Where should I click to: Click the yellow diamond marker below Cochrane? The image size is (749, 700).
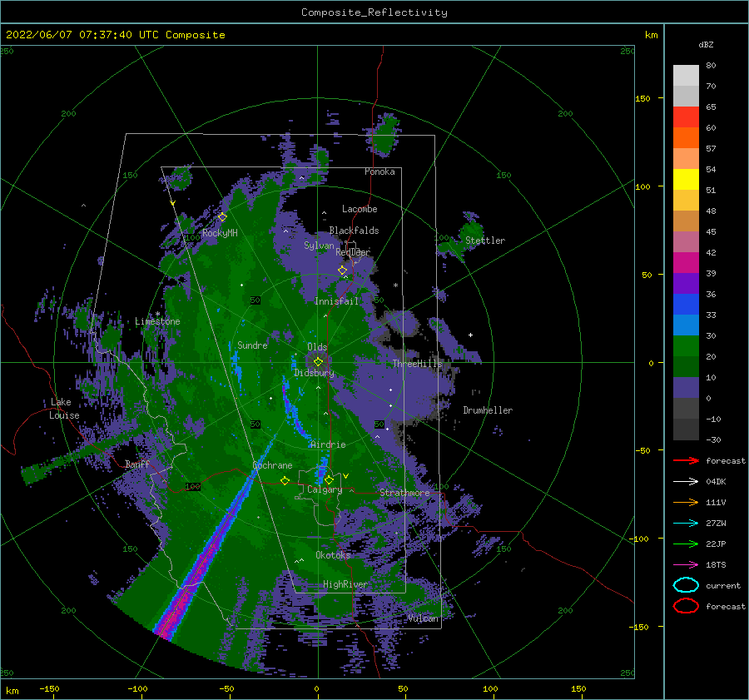click(x=285, y=480)
